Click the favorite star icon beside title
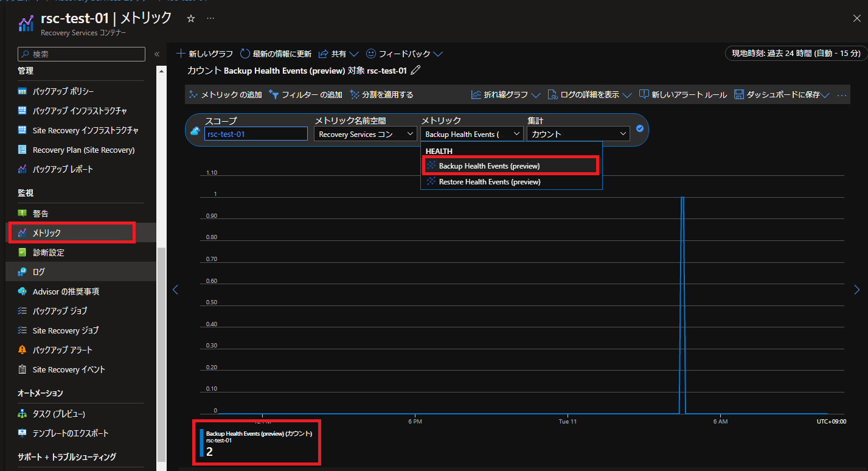This screenshot has height=471, width=868. (191, 19)
